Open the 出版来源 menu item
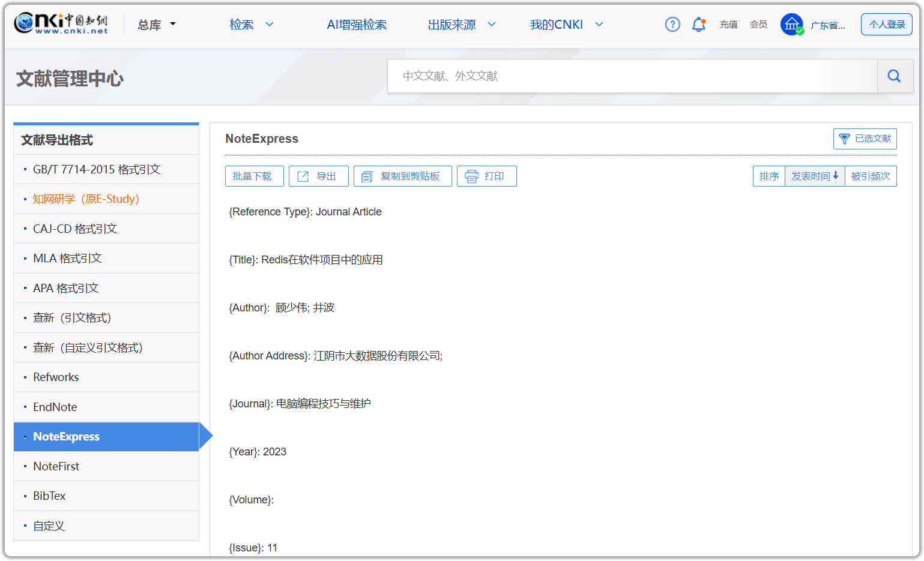Image resolution: width=924 pixels, height=561 pixels. [451, 25]
